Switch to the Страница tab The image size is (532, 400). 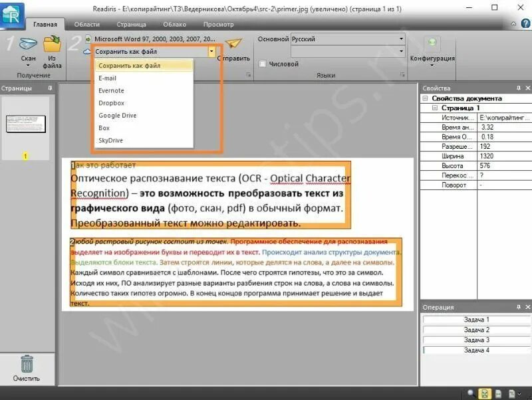[131, 25]
